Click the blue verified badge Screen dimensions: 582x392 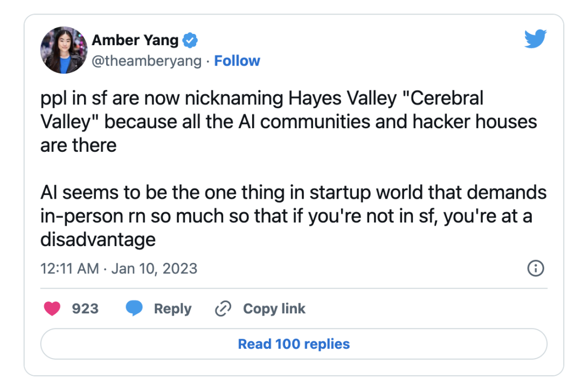(190, 40)
